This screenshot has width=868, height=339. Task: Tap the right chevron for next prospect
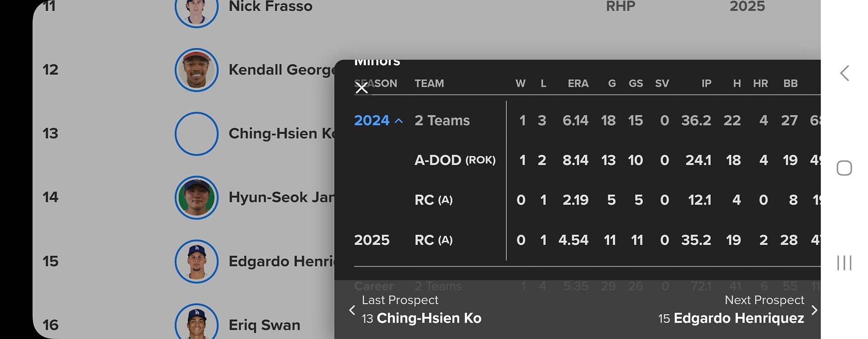pos(814,310)
